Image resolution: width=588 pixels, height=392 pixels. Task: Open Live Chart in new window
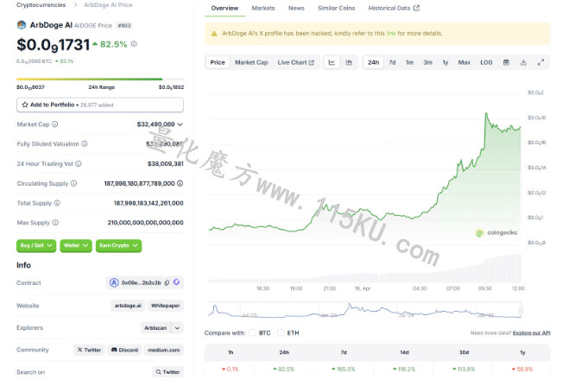pyautogui.click(x=296, y=62)
